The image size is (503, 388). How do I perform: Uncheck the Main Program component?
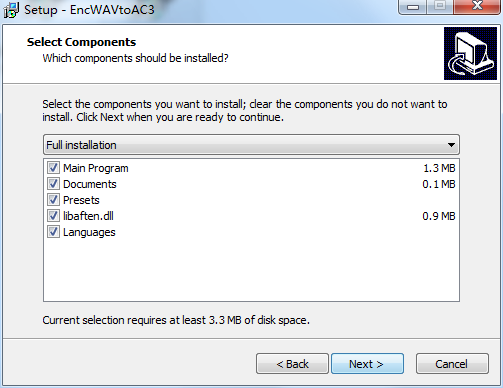[x=53, y=168]
